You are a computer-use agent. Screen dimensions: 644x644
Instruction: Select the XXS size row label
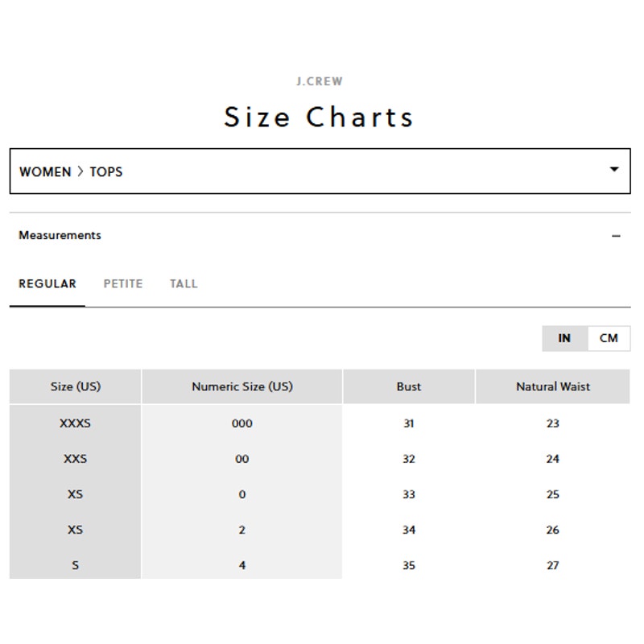[x=75, y=458]
